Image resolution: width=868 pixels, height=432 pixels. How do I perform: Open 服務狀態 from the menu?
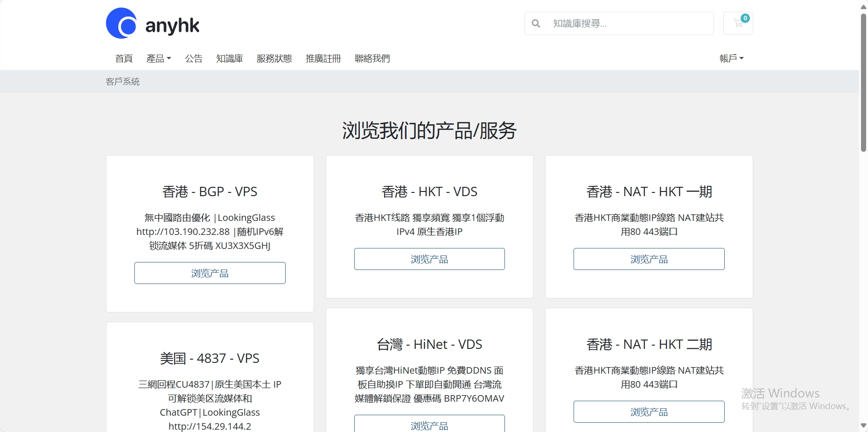coord(273,58)
